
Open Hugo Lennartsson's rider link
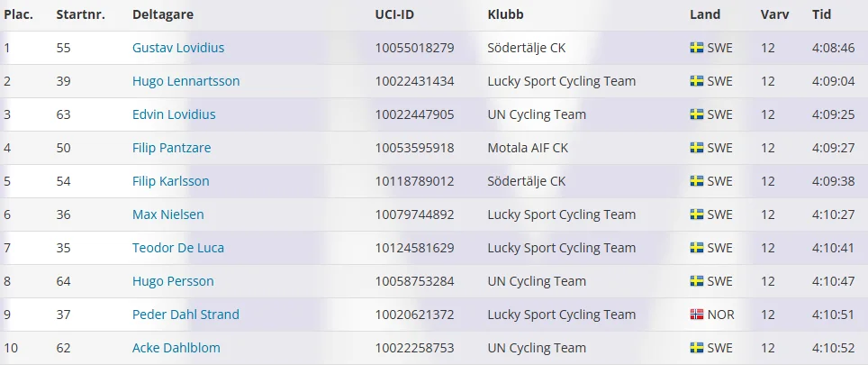tap(185, 81)
